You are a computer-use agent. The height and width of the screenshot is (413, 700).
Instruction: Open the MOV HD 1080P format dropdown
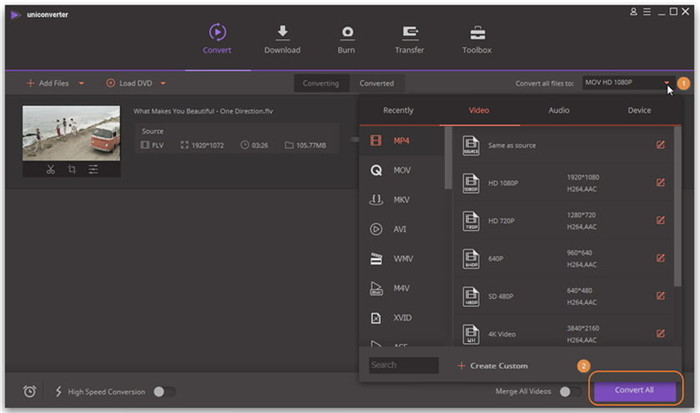(x=626, y=83)
